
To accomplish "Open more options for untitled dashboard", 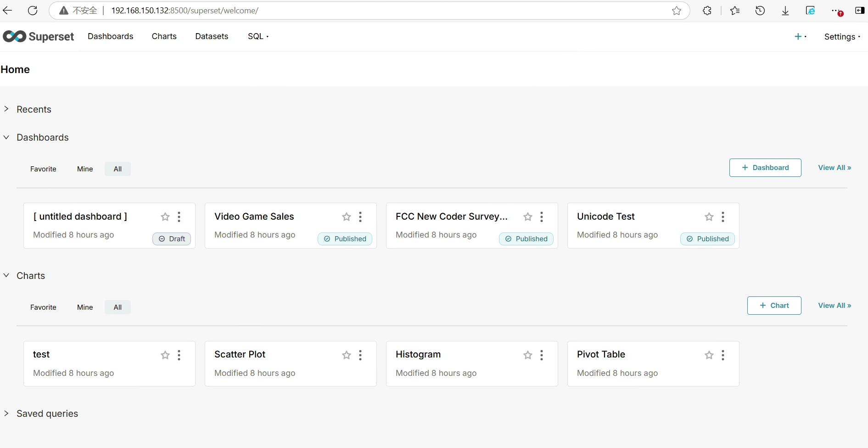I will pos(179,217).
